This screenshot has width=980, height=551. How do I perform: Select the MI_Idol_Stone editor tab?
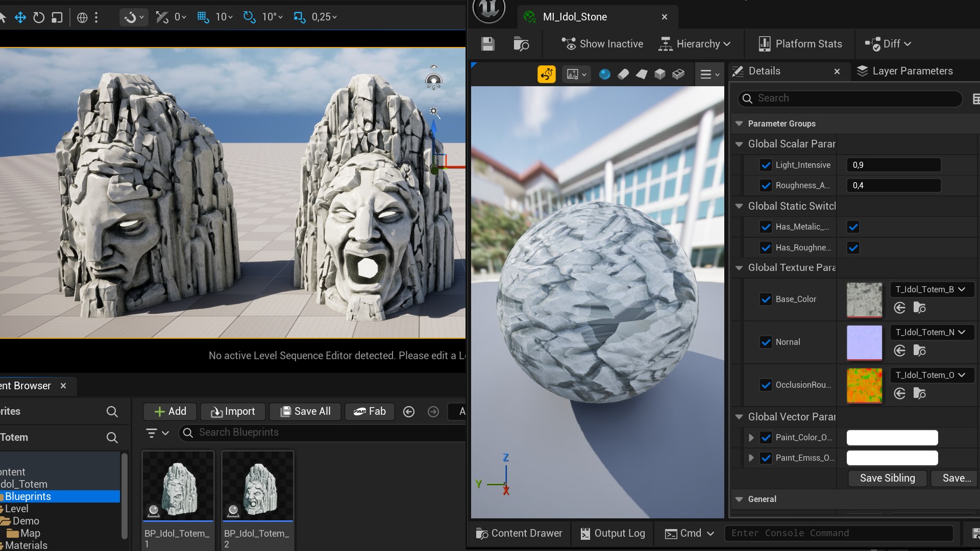(597, 17)
